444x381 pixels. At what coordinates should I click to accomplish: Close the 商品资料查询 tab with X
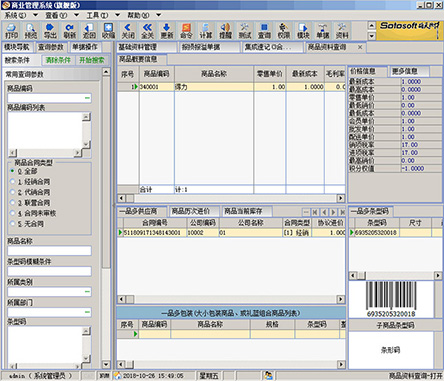tap(360, 47)
